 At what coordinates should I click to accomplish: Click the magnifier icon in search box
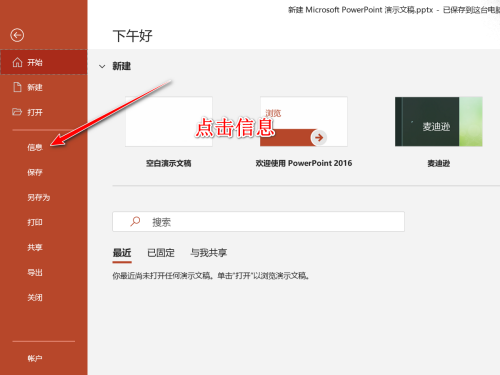point(135,221)
